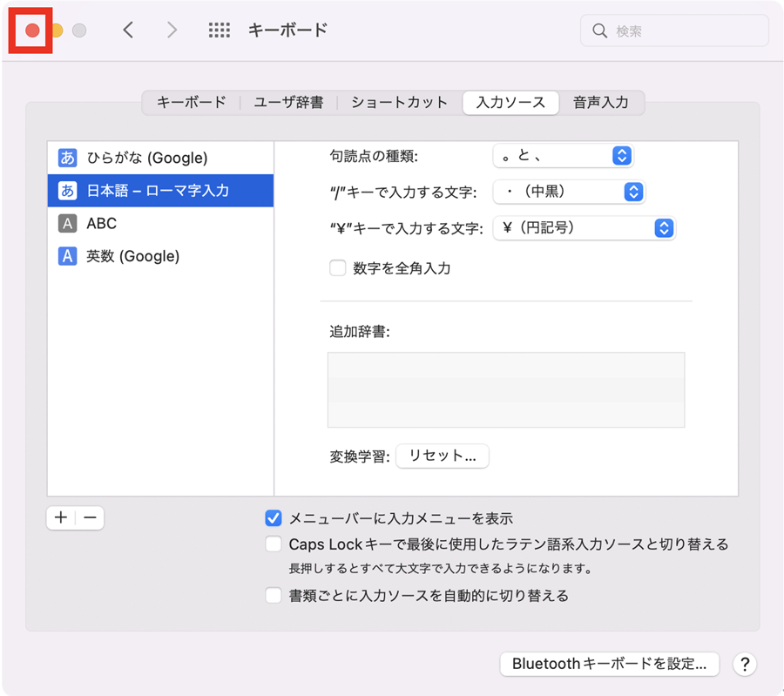The width and height of the screenshot is (784, 696).
Task: Open the "/" key character dropdown
Action: (569, 192)
